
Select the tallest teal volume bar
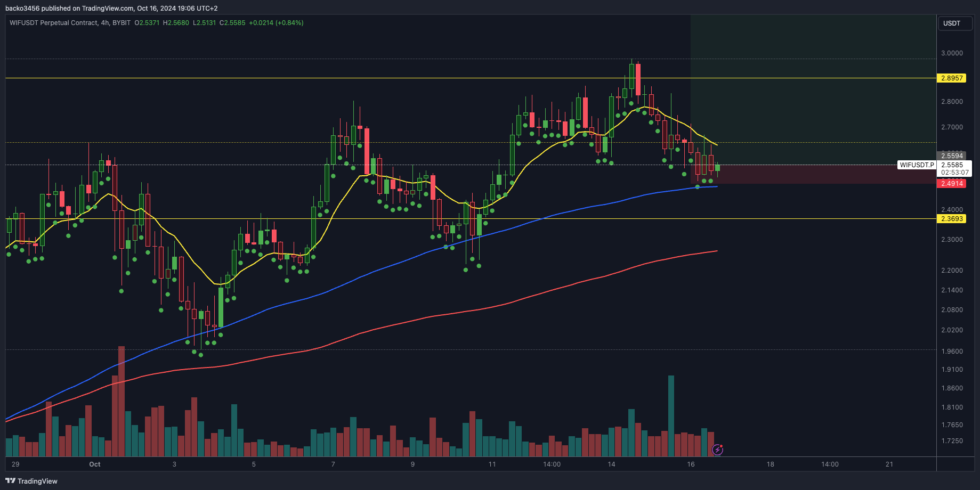pyautogui.click(x=671, y=416)
